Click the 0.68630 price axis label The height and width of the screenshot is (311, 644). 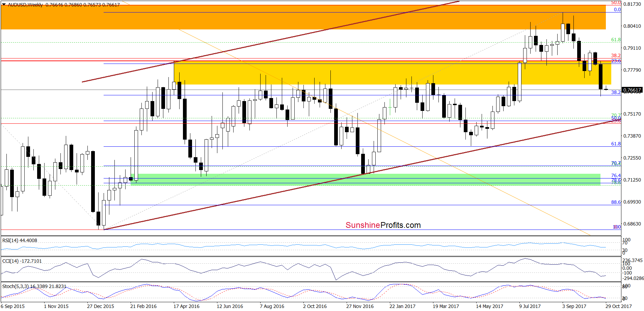pos(632,224)
